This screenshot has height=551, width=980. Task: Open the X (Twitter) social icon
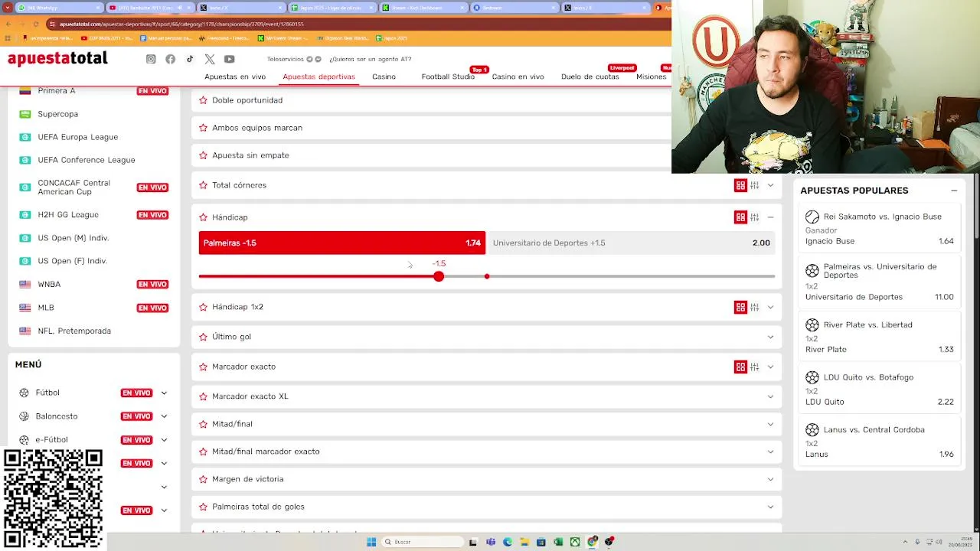pyautogui.click(x=210, y=59)
